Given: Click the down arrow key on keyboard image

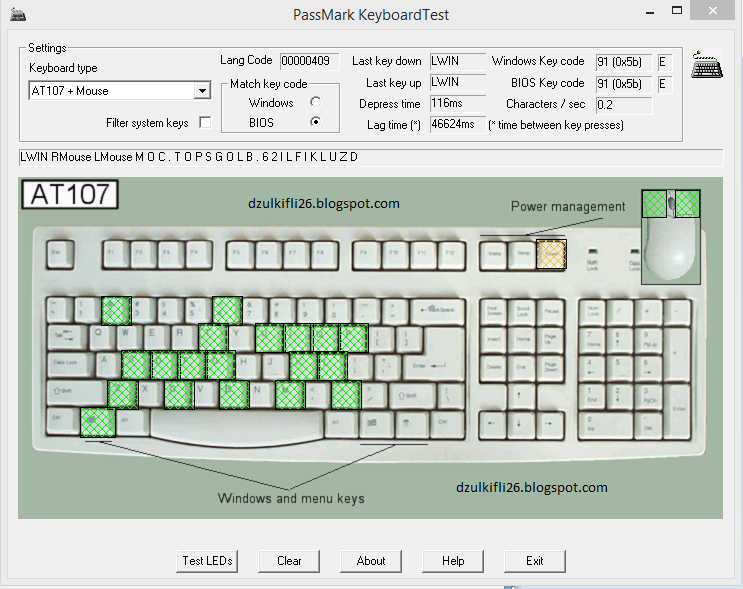Looking at the screenshot, I should tap(520, 423).
